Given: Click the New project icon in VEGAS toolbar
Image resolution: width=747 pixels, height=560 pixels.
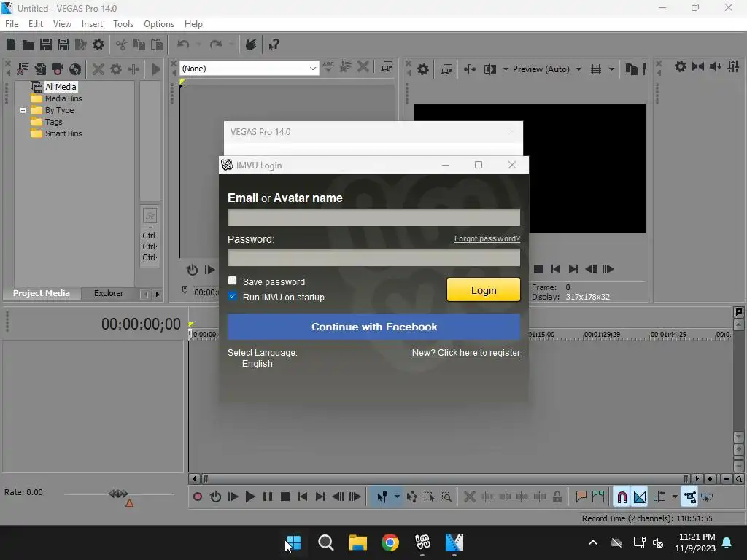Looking at the screenshot, I should (x=10, y=44).
